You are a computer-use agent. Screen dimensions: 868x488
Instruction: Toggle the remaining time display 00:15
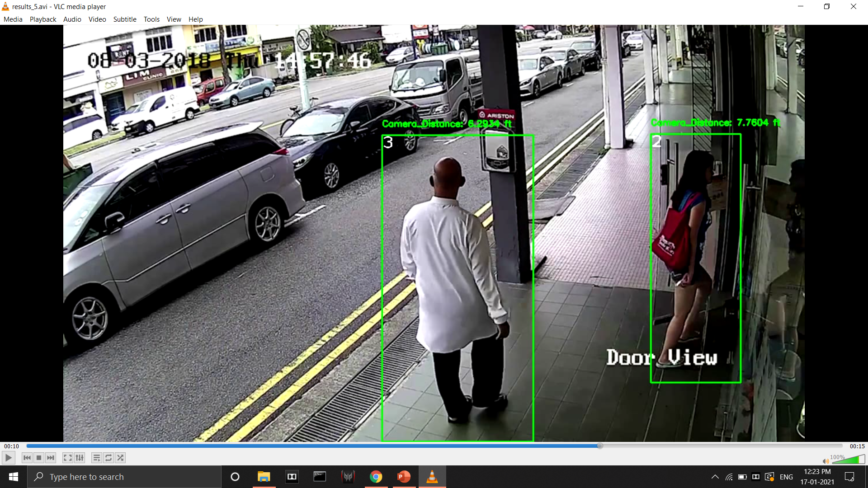point(857,446)
